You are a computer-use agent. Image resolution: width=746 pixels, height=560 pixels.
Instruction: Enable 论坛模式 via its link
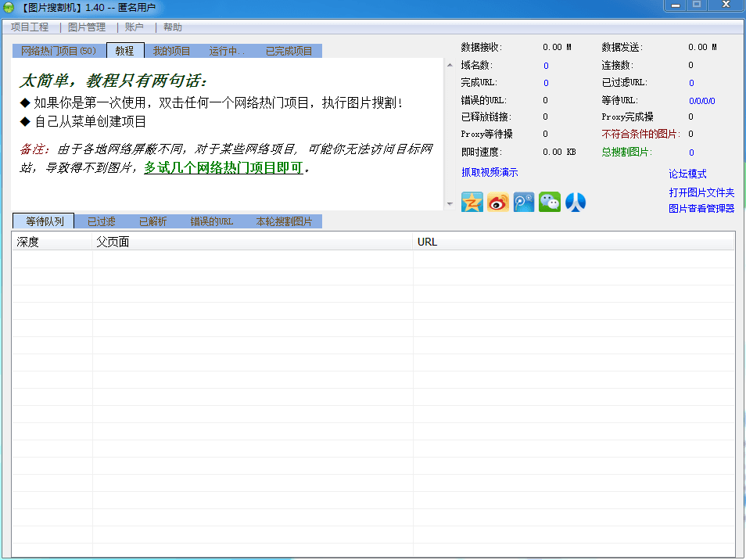pyautogui.click(x=688, y=174)
